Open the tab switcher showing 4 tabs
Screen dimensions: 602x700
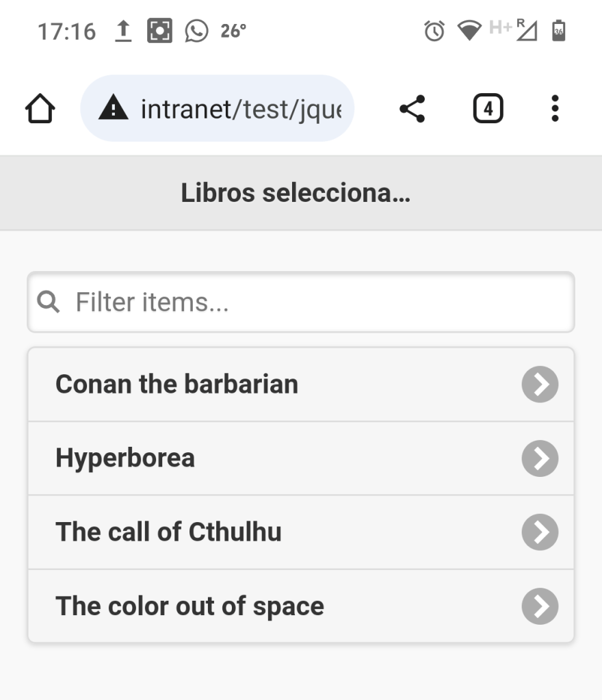click(x=488, y=109)
